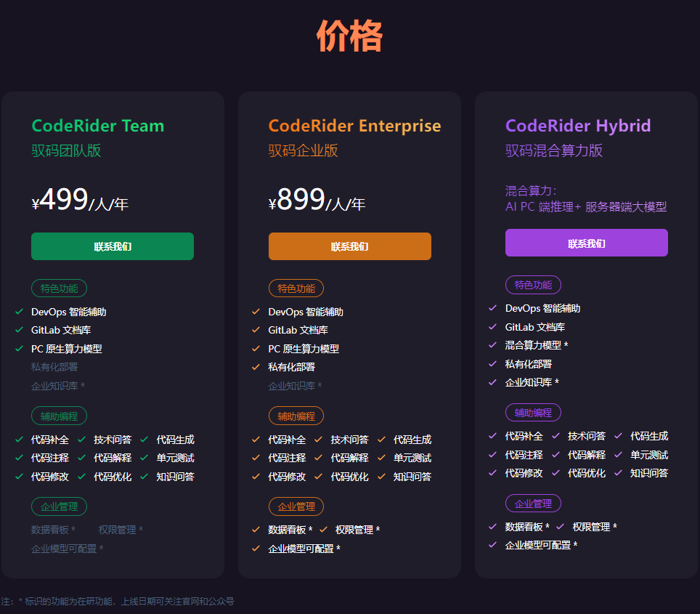Click the green checkmark beside GitLab 文档库 in Team

19,330
